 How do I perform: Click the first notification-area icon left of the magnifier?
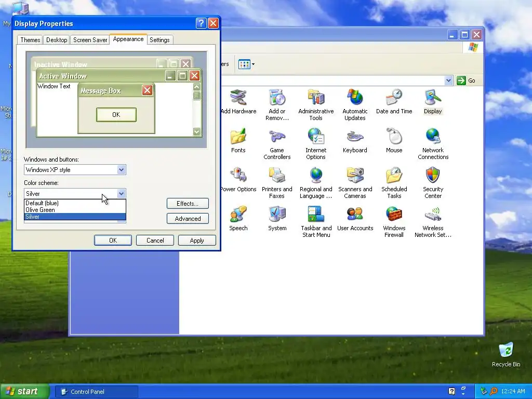click(x=484, y=391)
